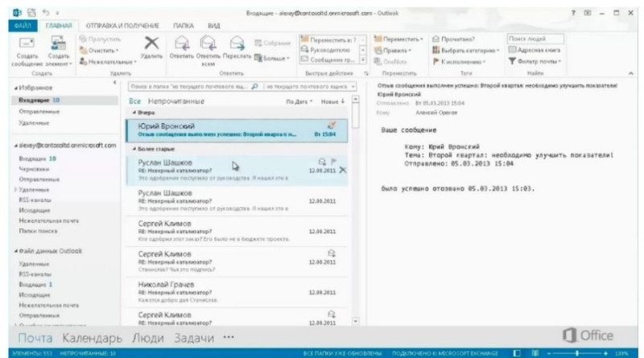Open the Юрий Бронский recall message
Screen dimensions: 644x358
[237, 130]
